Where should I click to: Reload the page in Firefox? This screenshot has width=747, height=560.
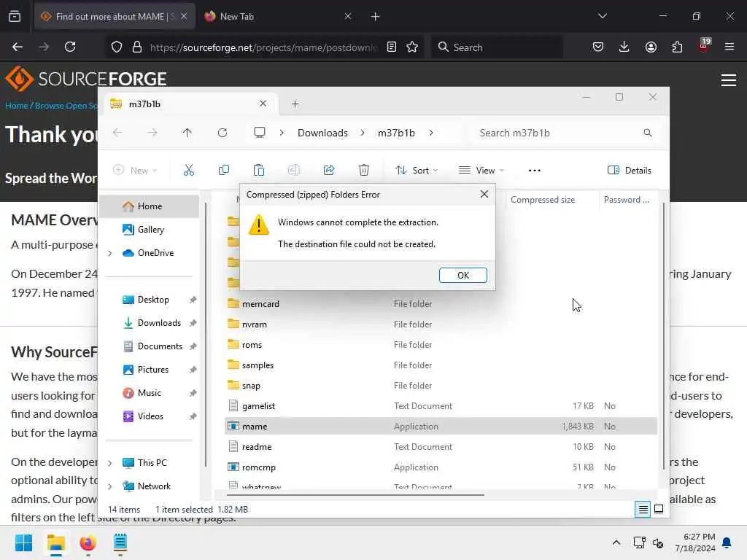pos(70,47)
